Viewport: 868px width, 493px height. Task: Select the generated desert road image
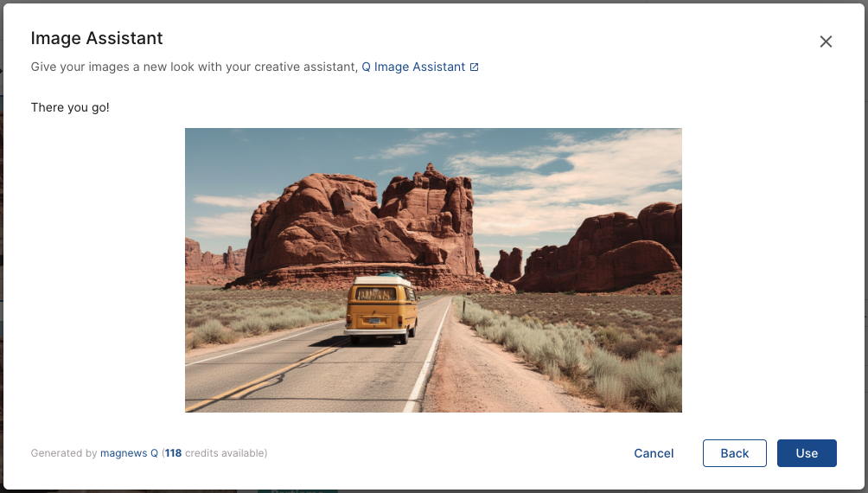coord(433,271)
